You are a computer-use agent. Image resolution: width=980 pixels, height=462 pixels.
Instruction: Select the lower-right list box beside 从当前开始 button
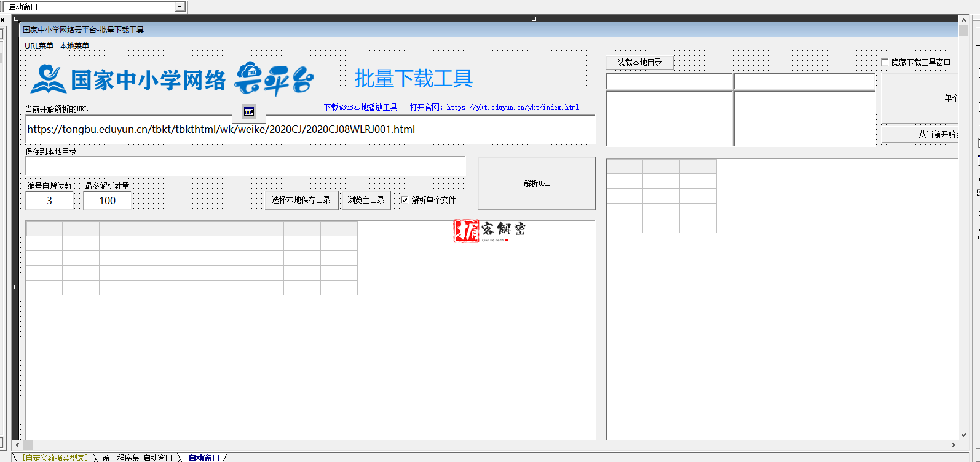805,119
